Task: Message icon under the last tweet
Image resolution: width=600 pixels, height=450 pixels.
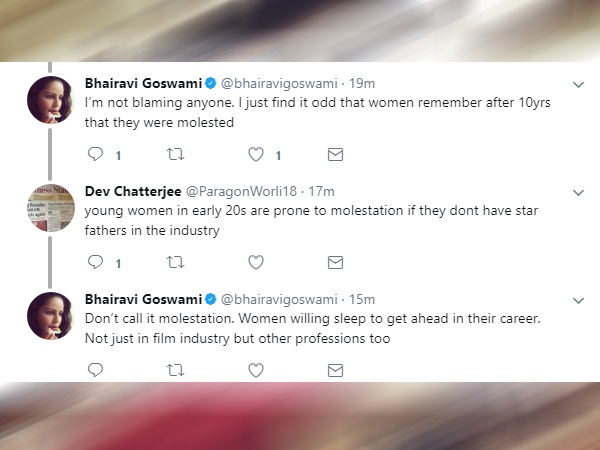Action: [336, 369]
